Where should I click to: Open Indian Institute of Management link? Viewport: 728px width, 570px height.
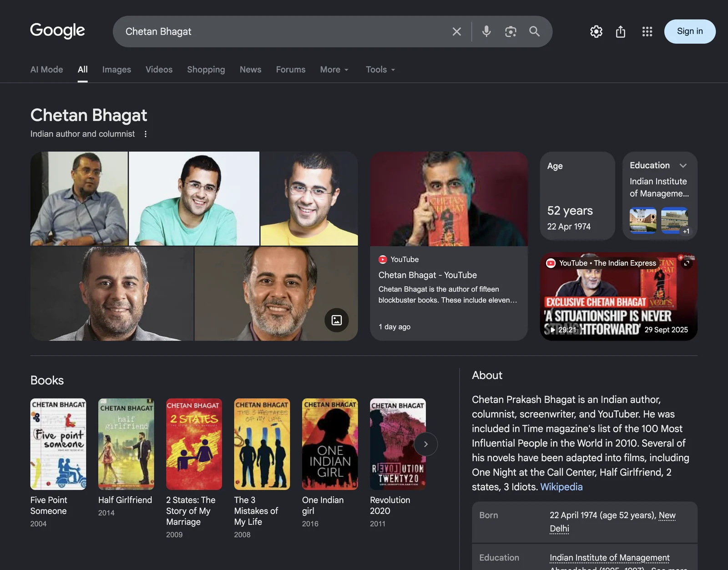tap(609, 558)
